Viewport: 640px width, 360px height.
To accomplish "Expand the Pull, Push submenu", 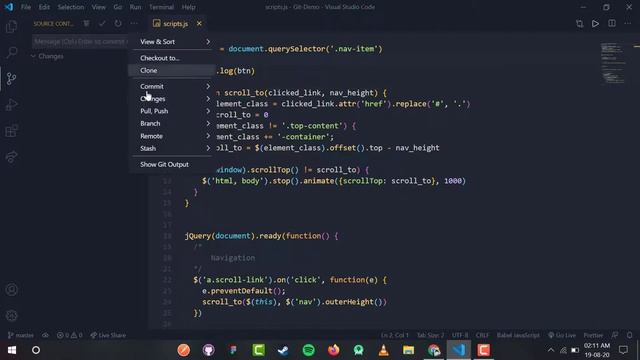I will coord(172,111).
